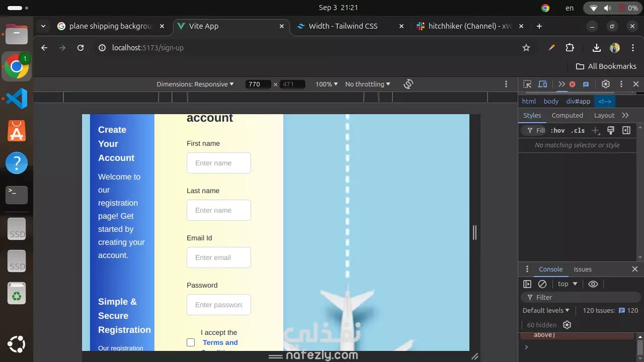Click the Password input field

tap(219, 305)
